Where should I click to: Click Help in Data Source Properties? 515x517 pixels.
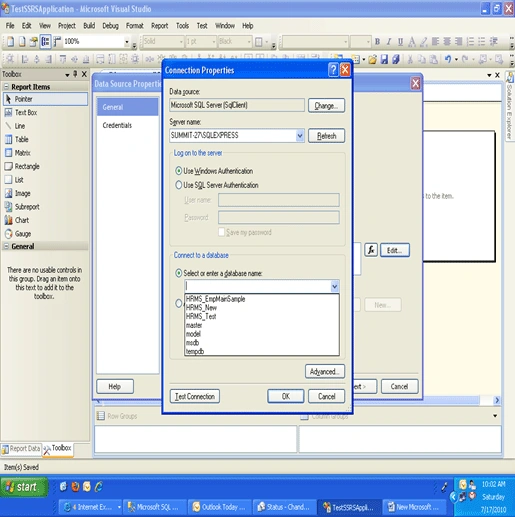(115, 387)
